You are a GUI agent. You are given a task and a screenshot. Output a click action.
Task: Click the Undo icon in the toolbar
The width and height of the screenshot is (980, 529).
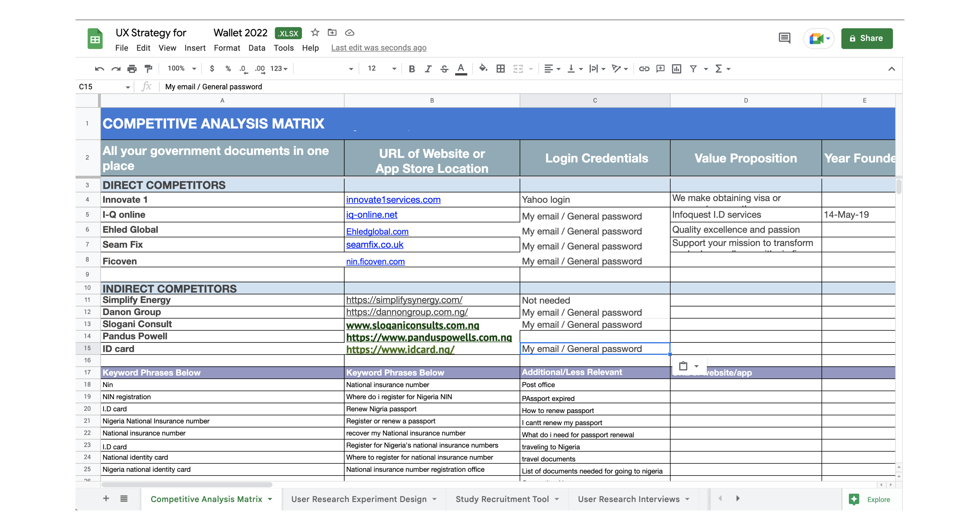[99, 69]
